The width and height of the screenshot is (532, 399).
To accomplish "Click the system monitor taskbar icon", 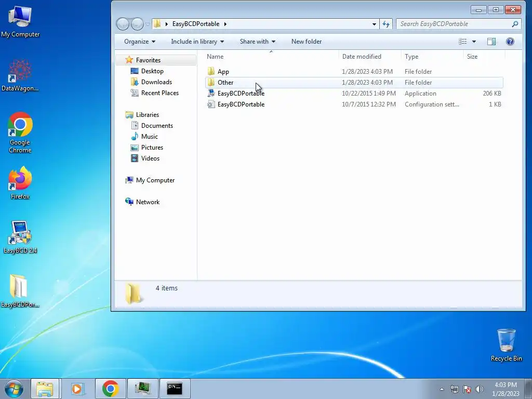I will point(142,389).
